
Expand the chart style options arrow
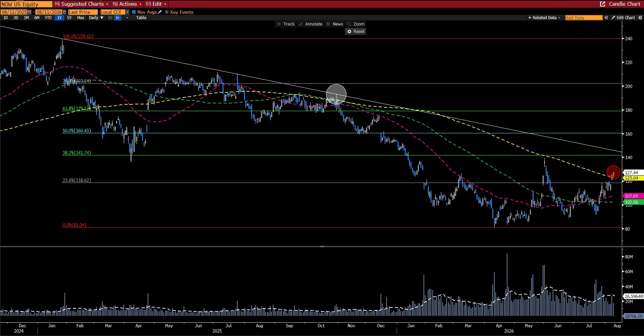127,18
